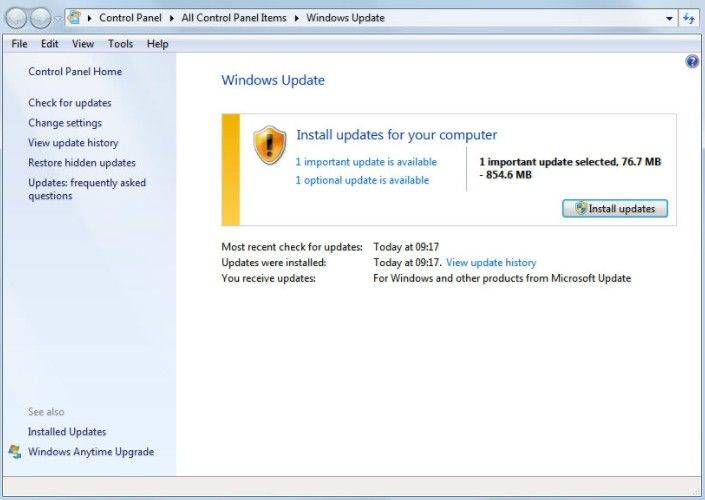Viewport: 705px width, 500px height.
Task: Expand the arrow before Control Panel breadcrumb
Action: pyautogui.click(x=90, y=18)
